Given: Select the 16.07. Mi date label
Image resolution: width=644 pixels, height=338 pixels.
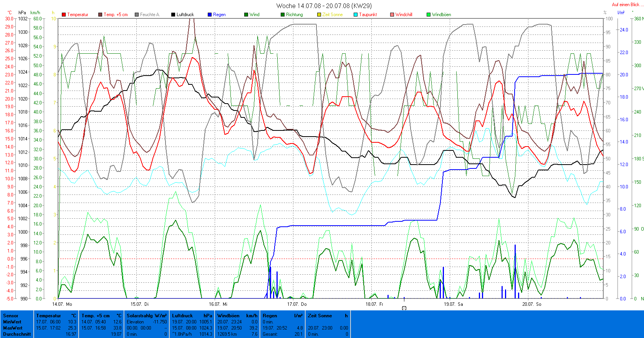Looking at the screenshot, I should click(218, 304).
